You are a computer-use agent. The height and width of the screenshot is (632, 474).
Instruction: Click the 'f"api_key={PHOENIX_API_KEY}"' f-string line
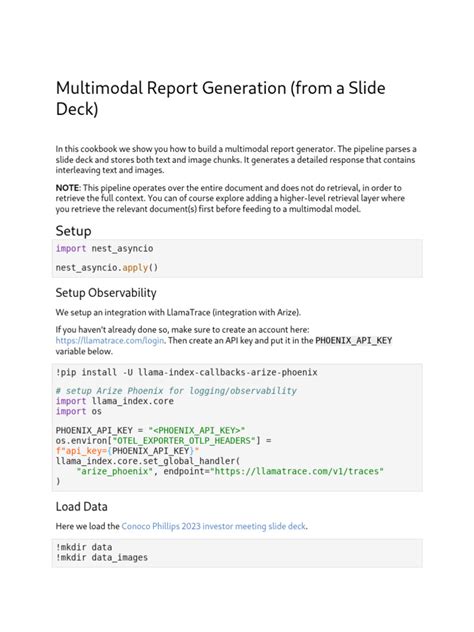(127, 451)
